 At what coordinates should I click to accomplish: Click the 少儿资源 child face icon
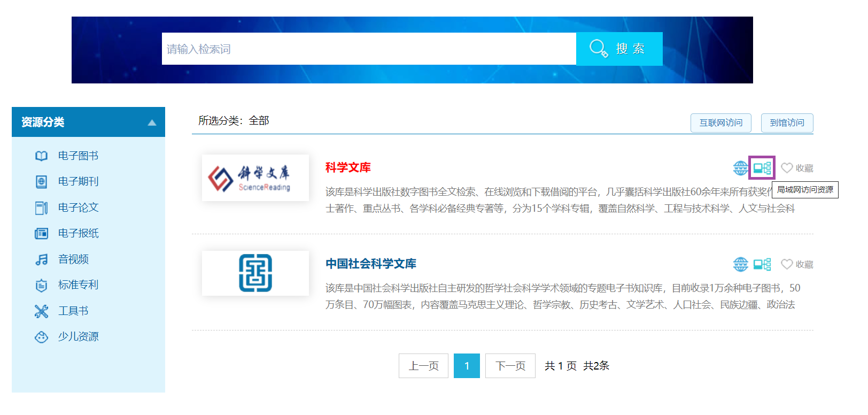(x=41, y=337)
